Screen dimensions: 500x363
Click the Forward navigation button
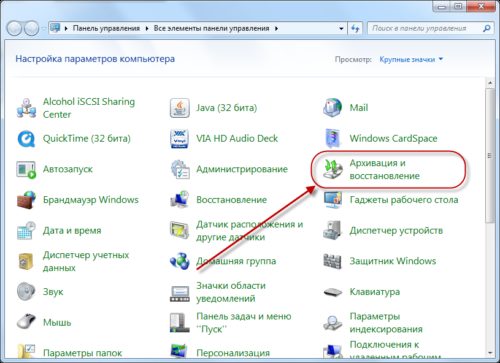tap(32, 28)
